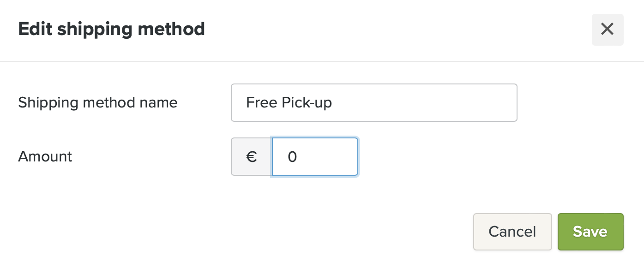
Task: Click the "Edit shipping method" heading
Action: (111, 29)
